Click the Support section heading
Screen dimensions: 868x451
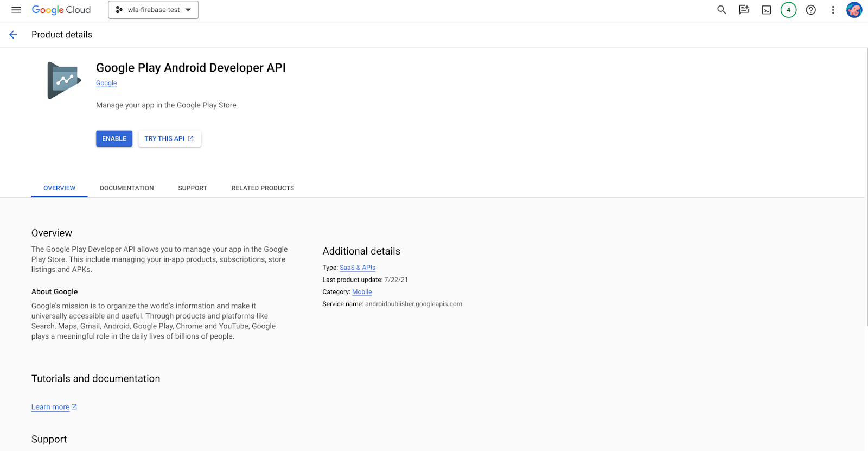[49, 440]
